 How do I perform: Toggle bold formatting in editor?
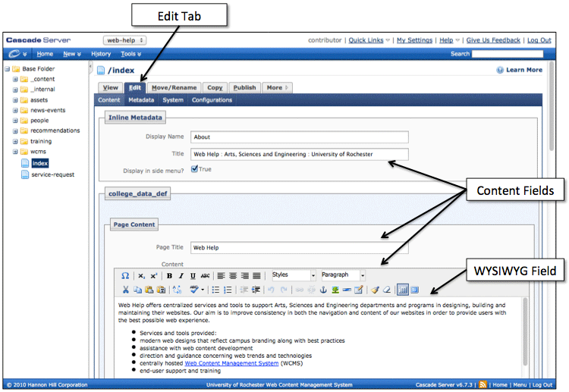(169, 276)
